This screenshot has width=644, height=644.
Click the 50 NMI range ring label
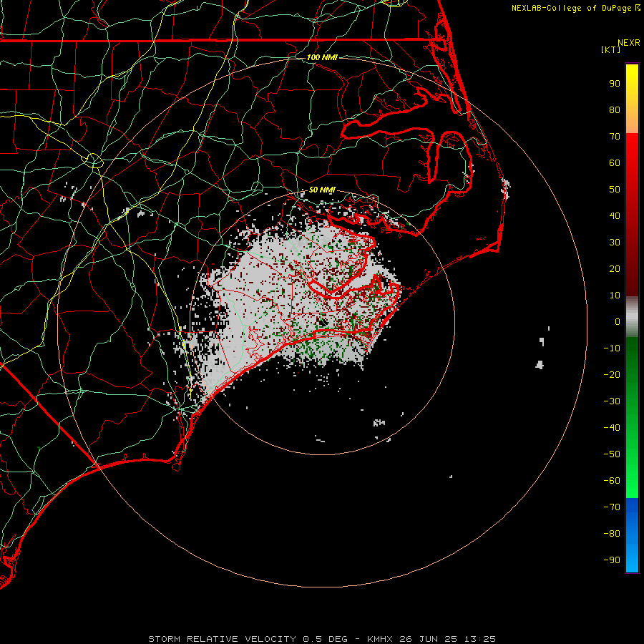click(x=322, y=190)
